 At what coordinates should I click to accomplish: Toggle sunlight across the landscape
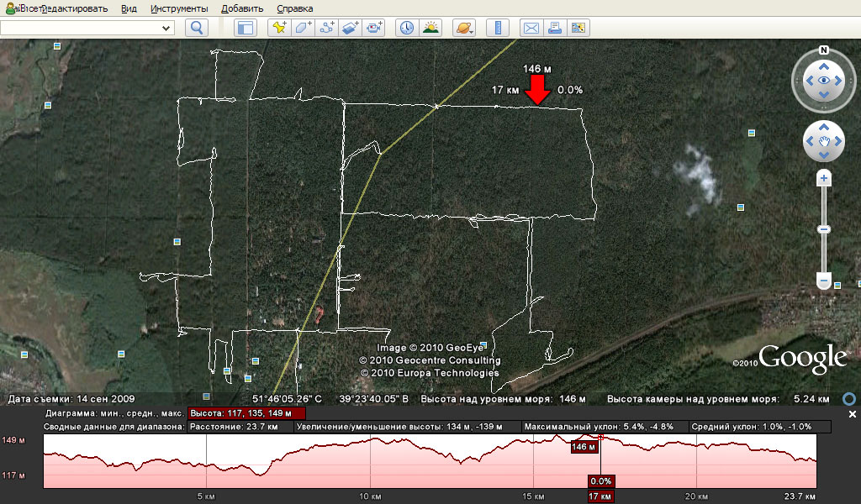pyautogui.click(x=430, y=28)
